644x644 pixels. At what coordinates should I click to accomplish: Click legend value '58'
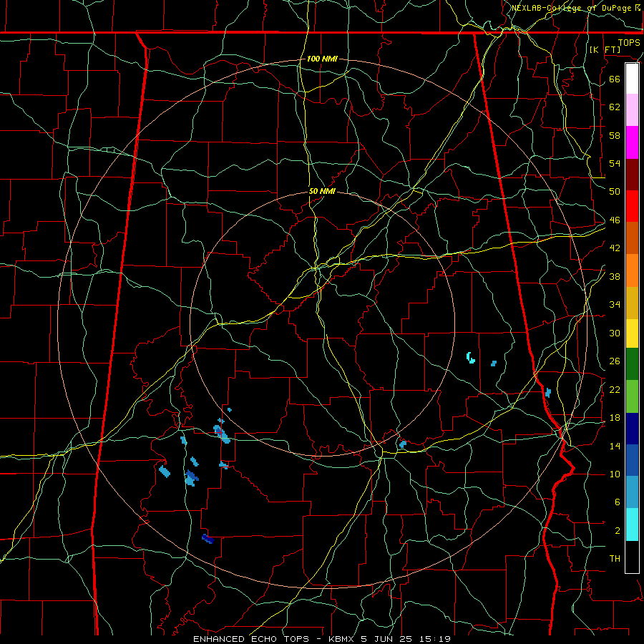pyautogui.click(x=615, y=135)
